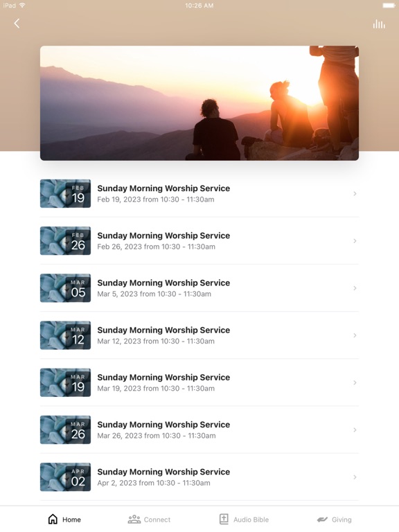The image size is (399, 532).
Task: Tap the Giving hand icon
Action: pos(322,520)
